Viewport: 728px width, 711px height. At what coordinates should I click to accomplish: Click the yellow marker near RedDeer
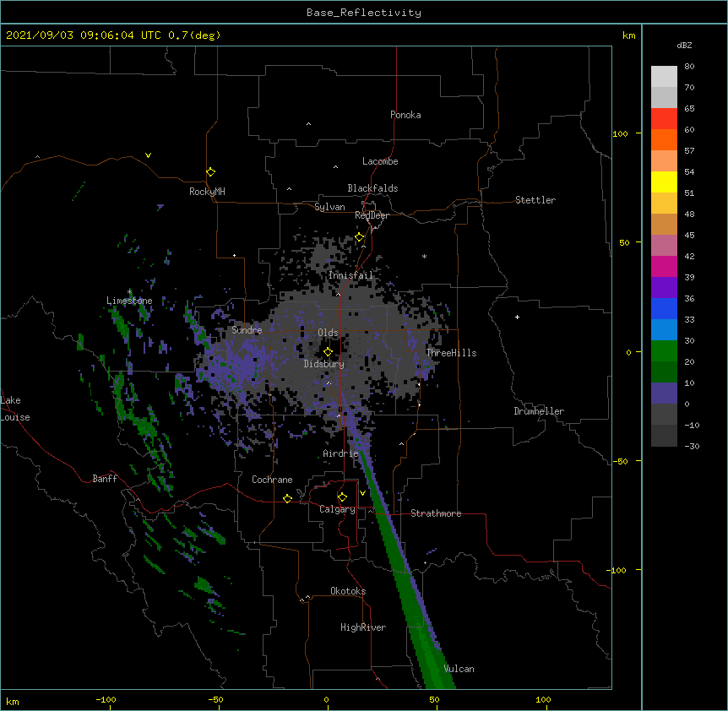tap(360, 237)
